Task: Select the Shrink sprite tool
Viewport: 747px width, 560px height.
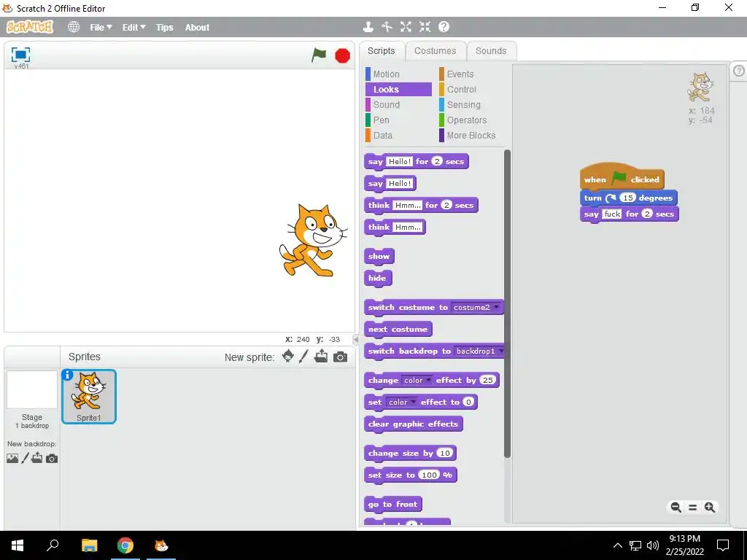Action: point(425,27)
